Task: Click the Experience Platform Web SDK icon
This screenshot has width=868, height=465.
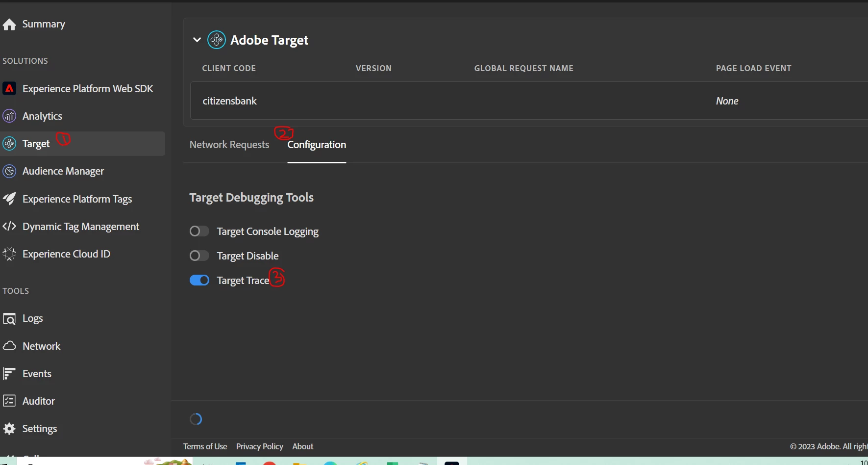Action: [9, 89]
